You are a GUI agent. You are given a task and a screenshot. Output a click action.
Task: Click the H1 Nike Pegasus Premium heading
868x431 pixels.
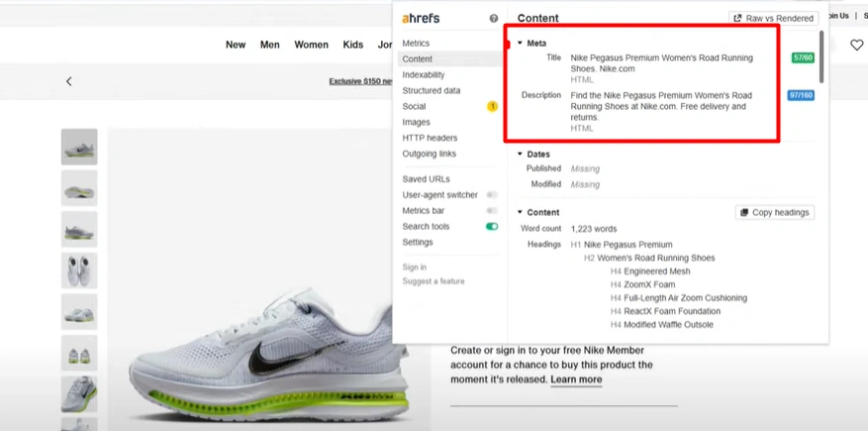[x=622, y=245]
